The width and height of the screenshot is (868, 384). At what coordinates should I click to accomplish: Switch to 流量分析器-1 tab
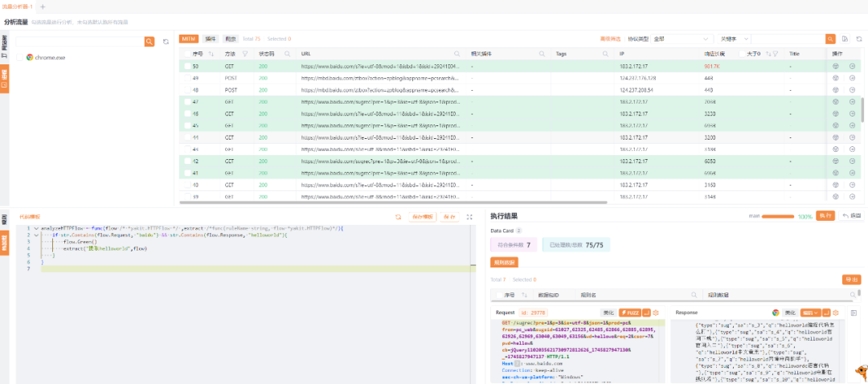(x=18, y=6)
